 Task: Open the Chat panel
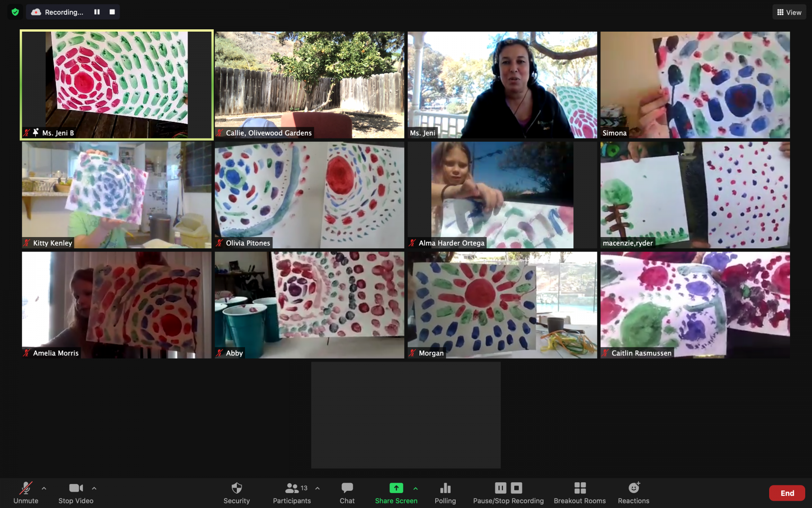click(x=347, y=493)
